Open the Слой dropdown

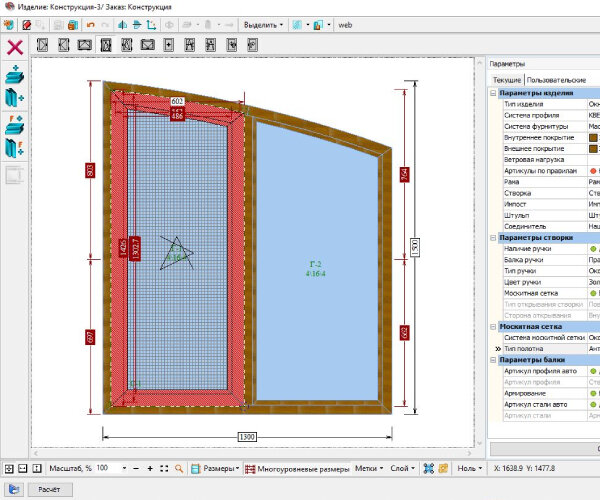[402, 469]
